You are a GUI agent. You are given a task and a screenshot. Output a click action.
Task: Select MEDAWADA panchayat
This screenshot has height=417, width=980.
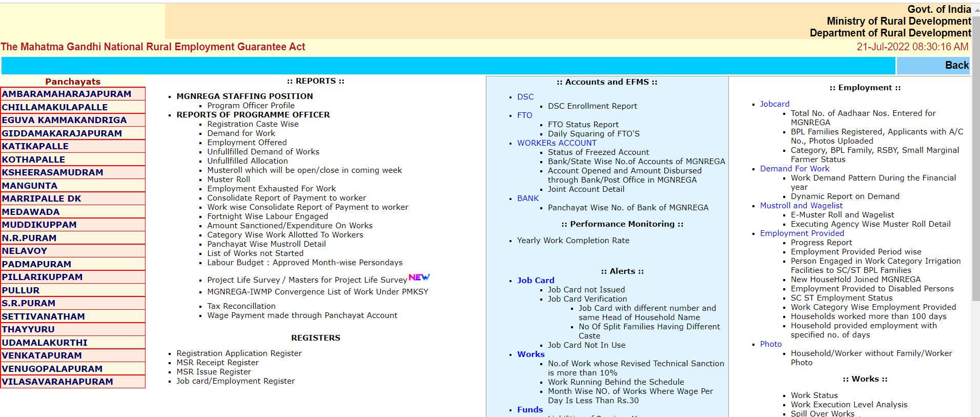(x=31, y=212)
